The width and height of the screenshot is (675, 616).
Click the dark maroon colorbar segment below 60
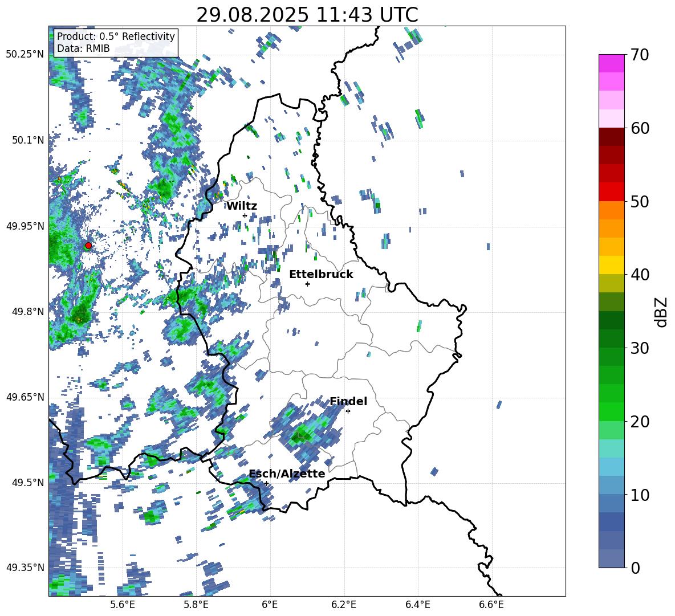[611, 137]
